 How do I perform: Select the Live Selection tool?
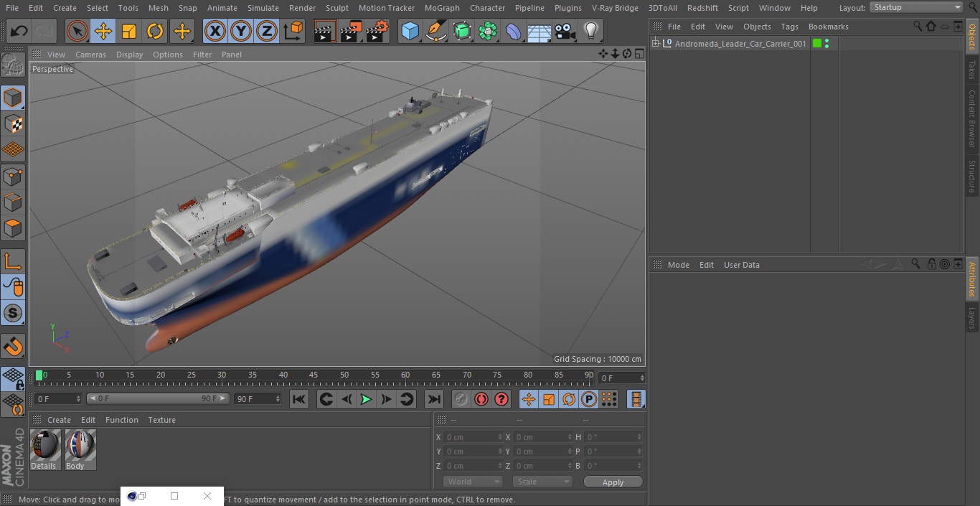click(x=77, y=31)
